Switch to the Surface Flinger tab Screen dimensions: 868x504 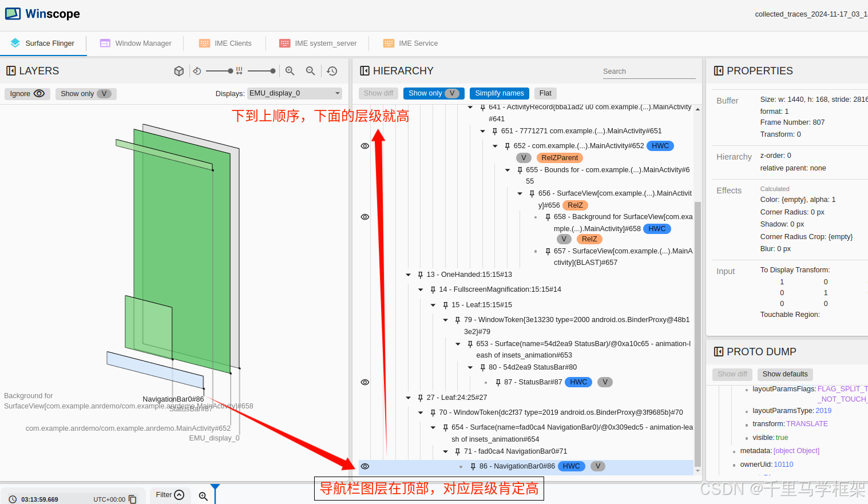tap(43, 43)
